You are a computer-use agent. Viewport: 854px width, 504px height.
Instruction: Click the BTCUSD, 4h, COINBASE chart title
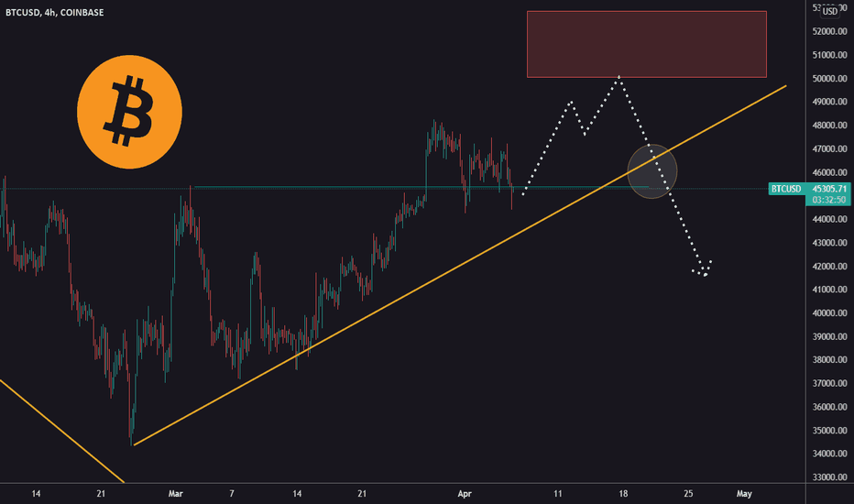[x=54, y=13]
